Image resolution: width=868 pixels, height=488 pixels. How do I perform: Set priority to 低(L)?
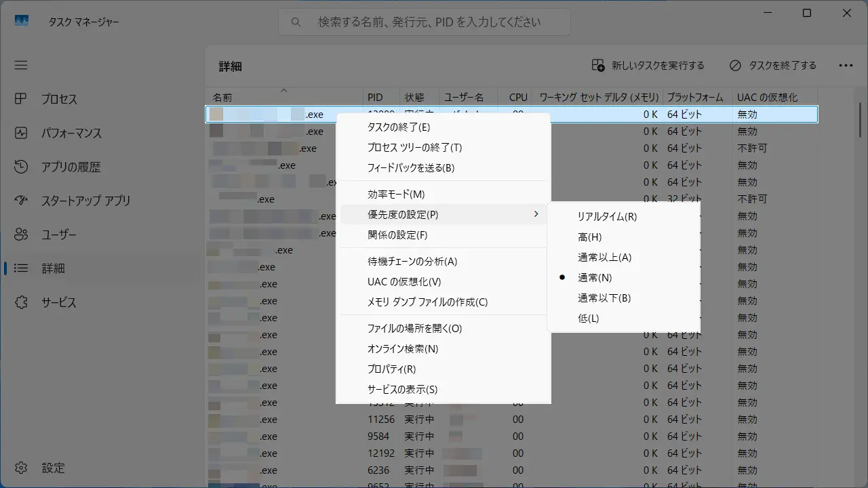pyautogui.click(x=588, y=319)
